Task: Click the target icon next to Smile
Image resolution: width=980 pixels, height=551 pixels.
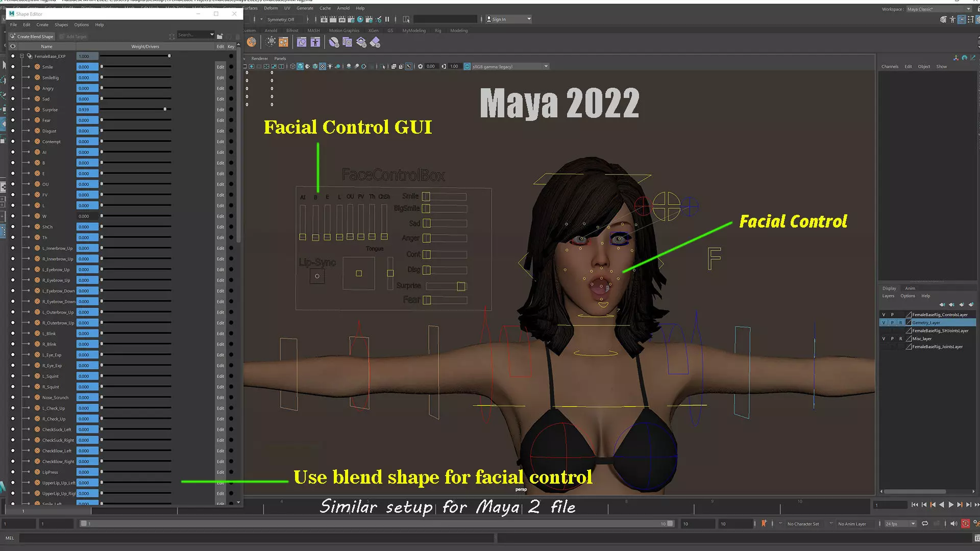Action: pos(37,67)
